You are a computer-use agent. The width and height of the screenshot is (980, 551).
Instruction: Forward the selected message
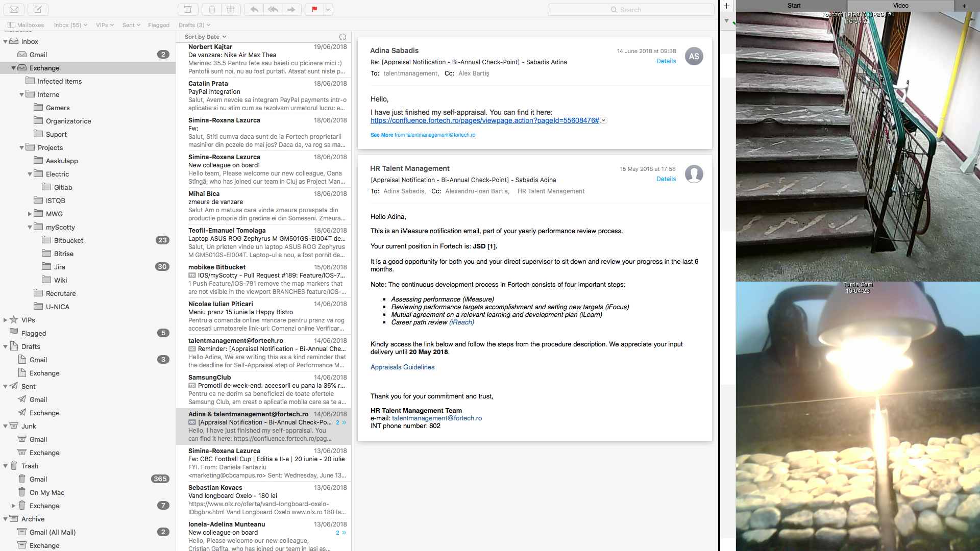291,9
